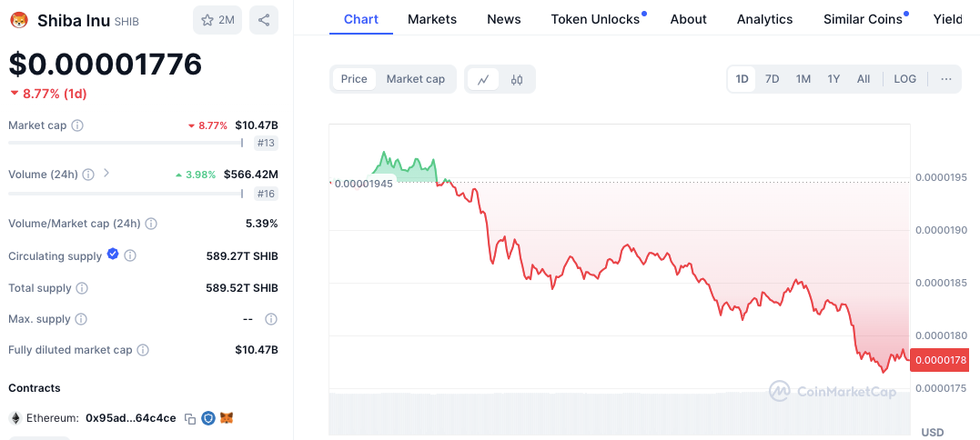Click the 589.52T SHIB total supply value

coord(242,288)
